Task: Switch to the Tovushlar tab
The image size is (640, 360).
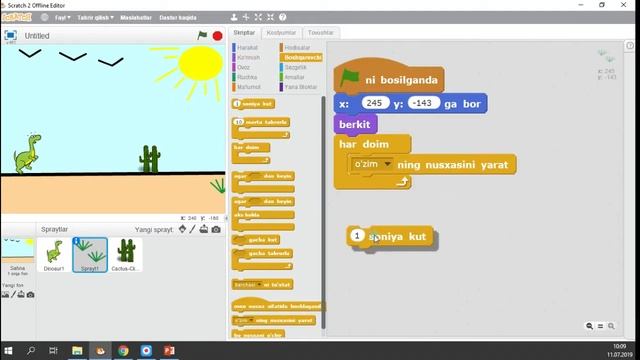Action: click(x=321, y=33)
